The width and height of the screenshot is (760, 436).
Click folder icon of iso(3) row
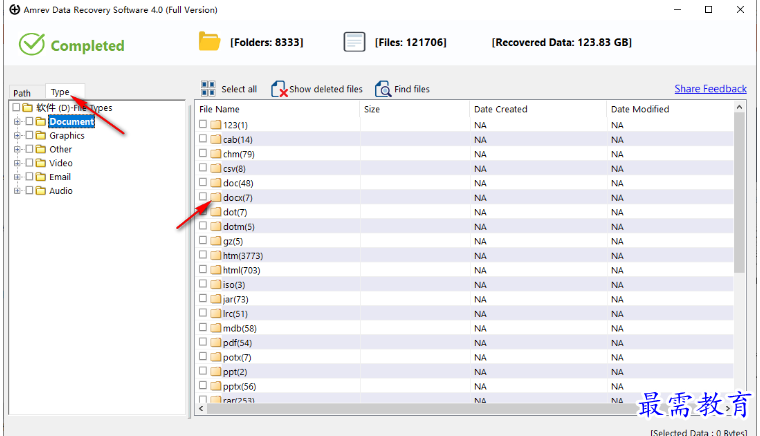click(x=216, y=285)
